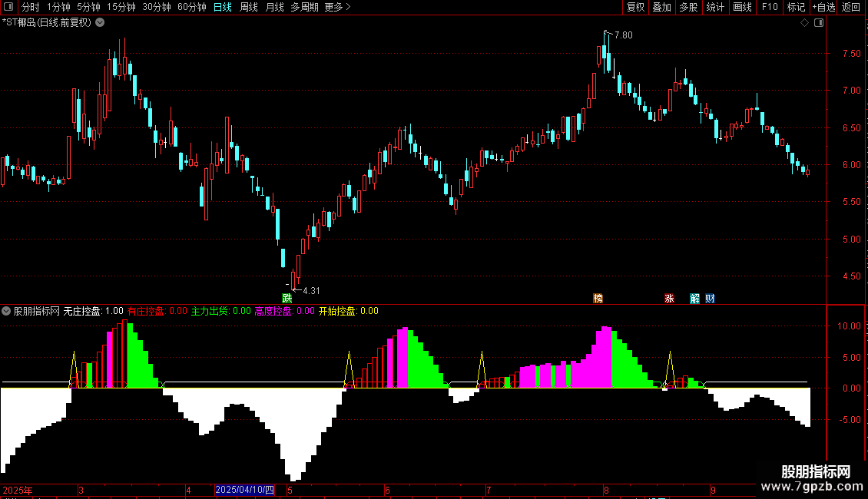The height and width of the screenshot is (499, 868).
Task: Click the 10.00 indicator axis label
Action: pos(849,326)
